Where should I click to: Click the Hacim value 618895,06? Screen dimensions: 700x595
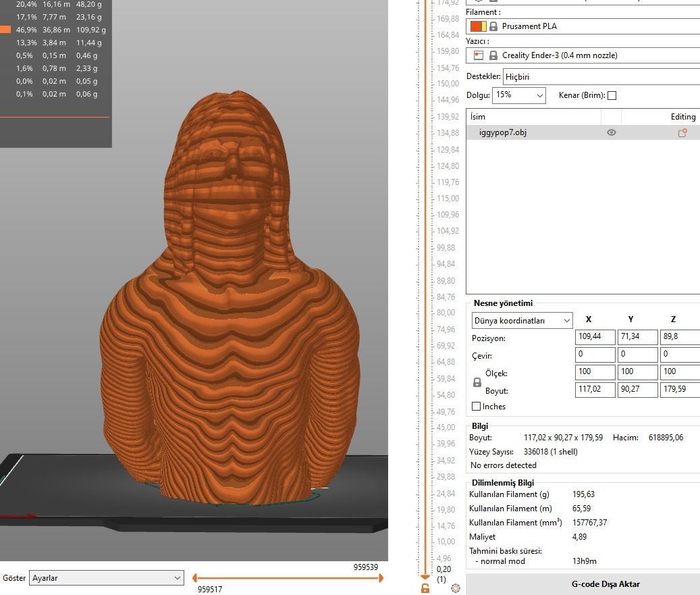(x=666, y=438)
